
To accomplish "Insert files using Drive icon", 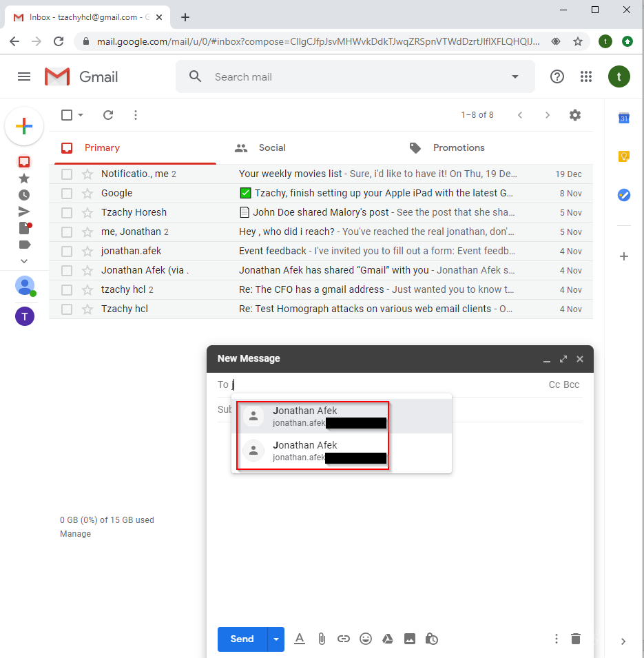I will [388, 639].
